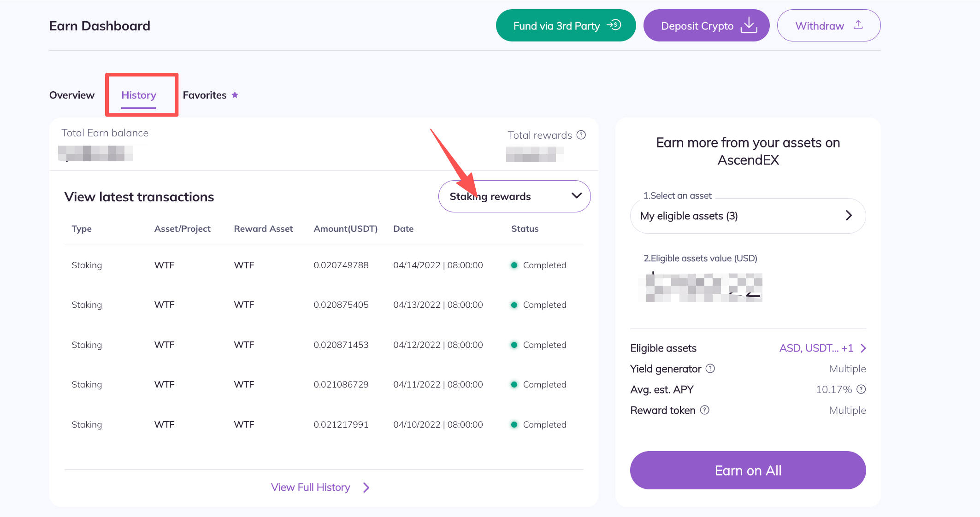
Task: Click the Favorites star icon
Action: 235,95
